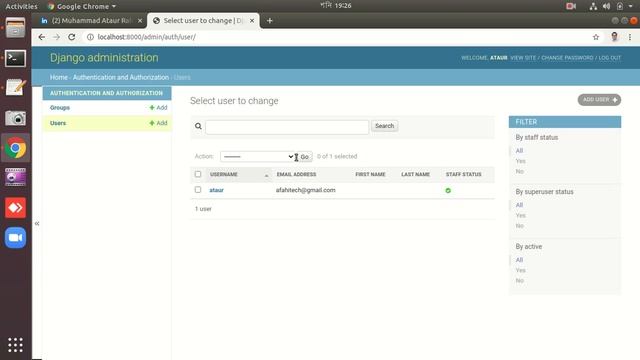Launch Terminal from the dock
This screenshot has height=360, width=640.
(x=16, y=58)
